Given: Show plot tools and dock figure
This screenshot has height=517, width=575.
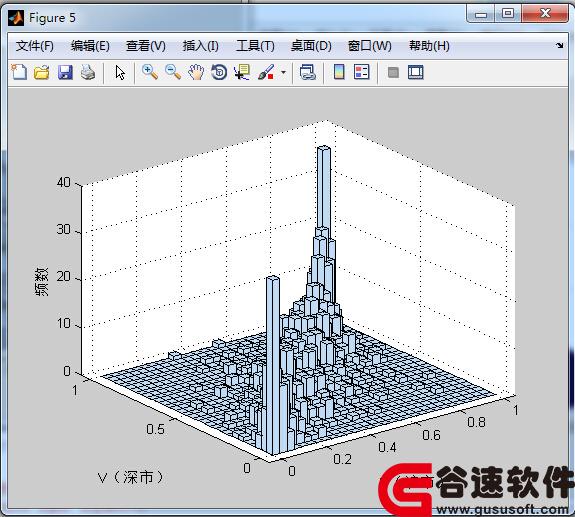Looking at the screenshot, I should [x=416, y=72].
